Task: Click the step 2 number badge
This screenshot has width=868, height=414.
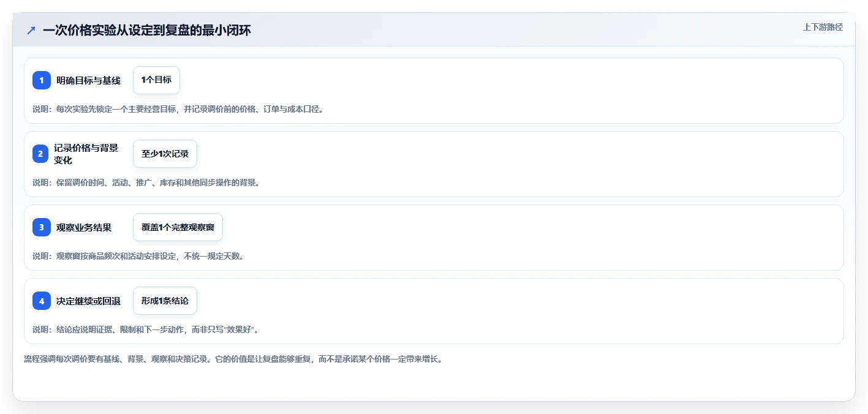Action: [x=40, y=154]
